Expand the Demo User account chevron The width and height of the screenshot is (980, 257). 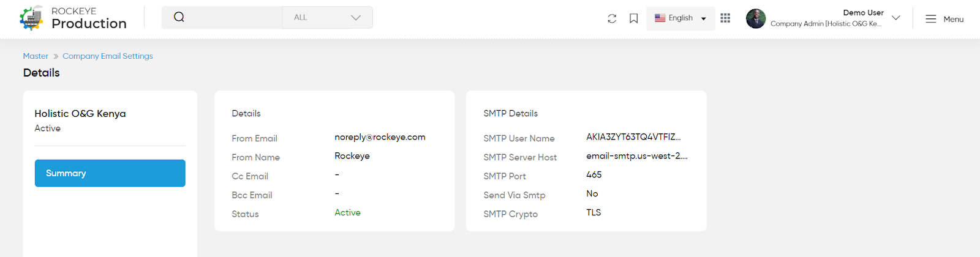pyautogui.click(x=896, y=18)
